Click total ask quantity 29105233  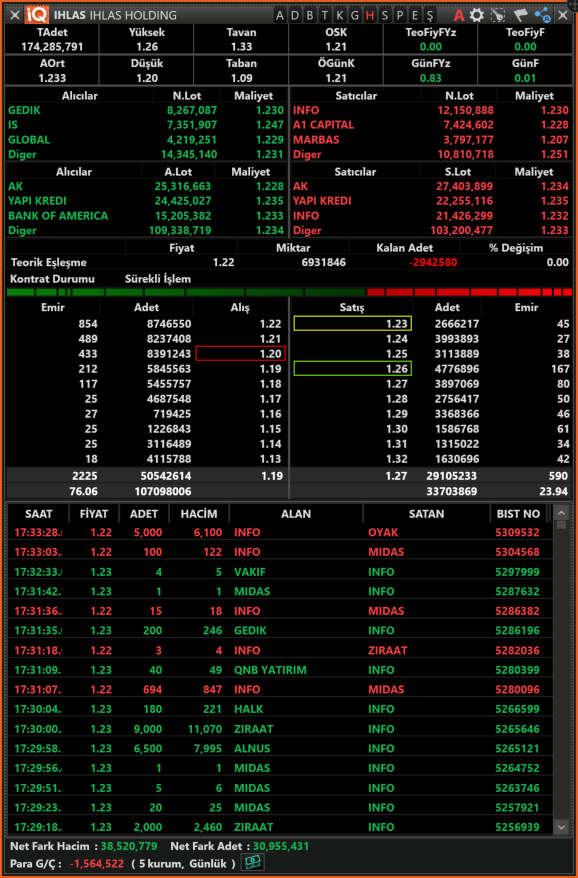454,476
